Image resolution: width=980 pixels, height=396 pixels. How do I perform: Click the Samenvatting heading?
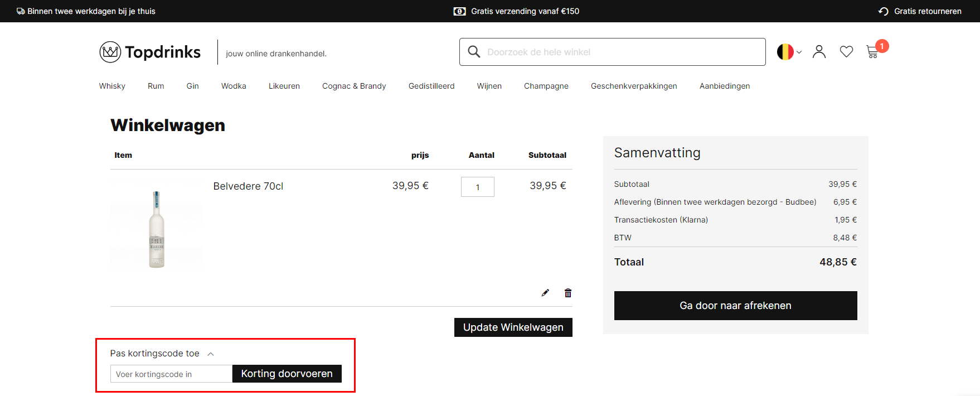pos(657,153)
